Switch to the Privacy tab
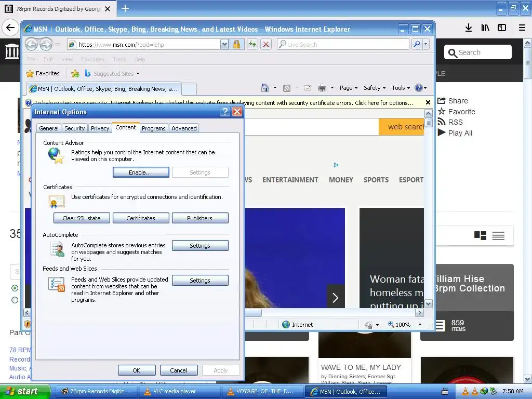 (x=100, y=128)
